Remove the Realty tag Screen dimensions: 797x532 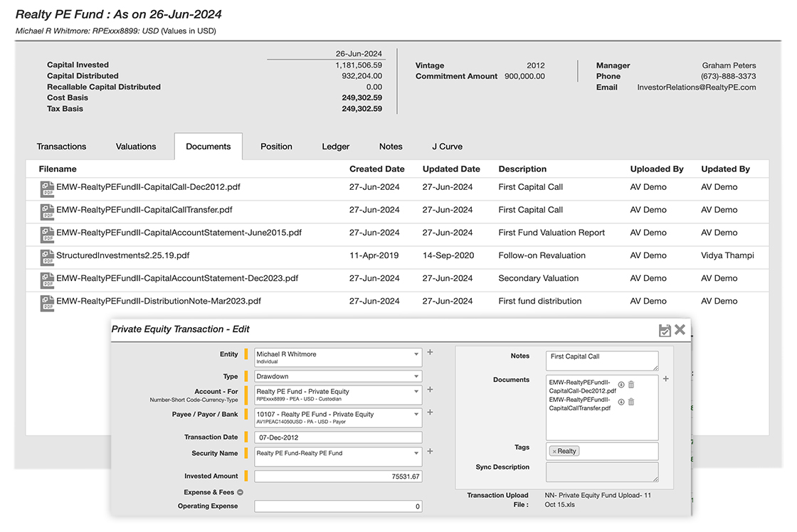coord(554,451)
